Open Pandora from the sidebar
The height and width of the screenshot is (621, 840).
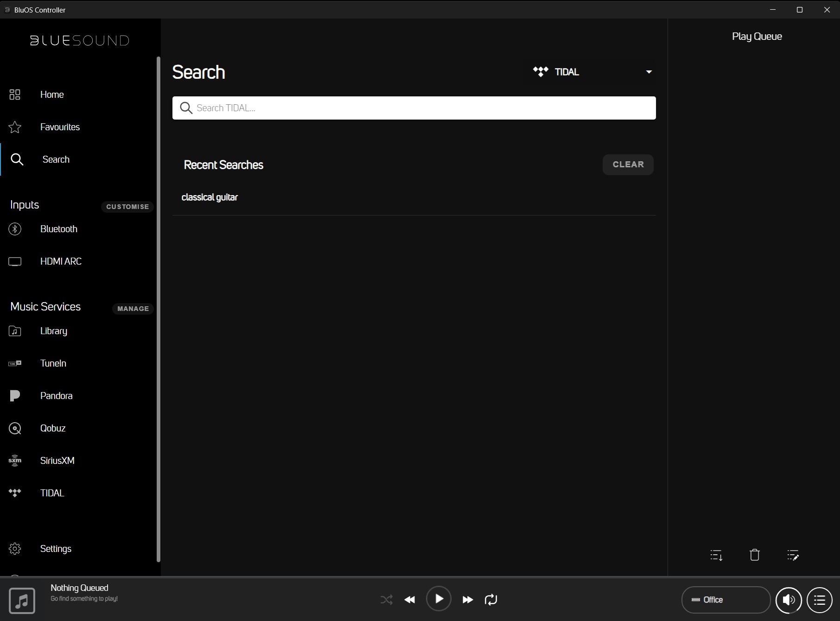[x=56, y=396]
